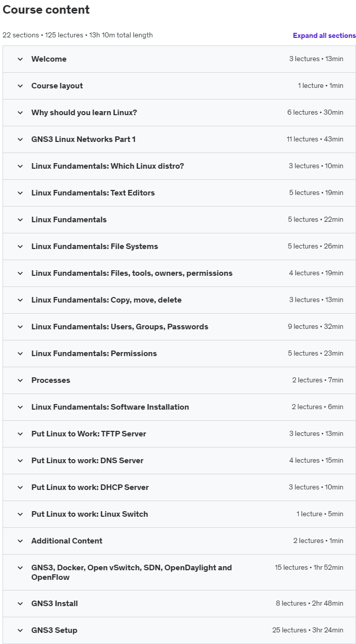Expand all sections link
356x644 pixels.
[x=324, y=35]
